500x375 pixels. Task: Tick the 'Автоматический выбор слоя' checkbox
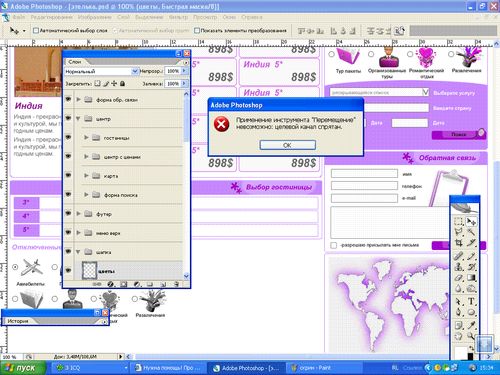click(x=36, y=30)
